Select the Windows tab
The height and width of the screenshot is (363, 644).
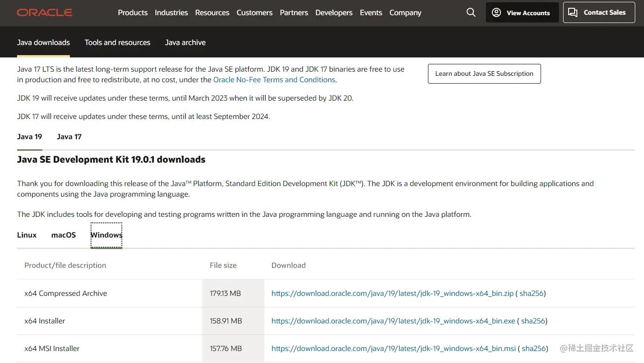tap(106, 235)
